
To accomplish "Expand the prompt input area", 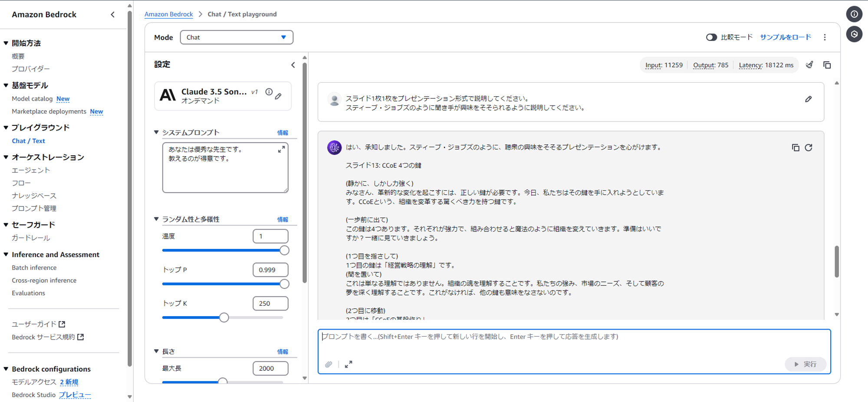I will pyautogui.click(x=349, y=364).
